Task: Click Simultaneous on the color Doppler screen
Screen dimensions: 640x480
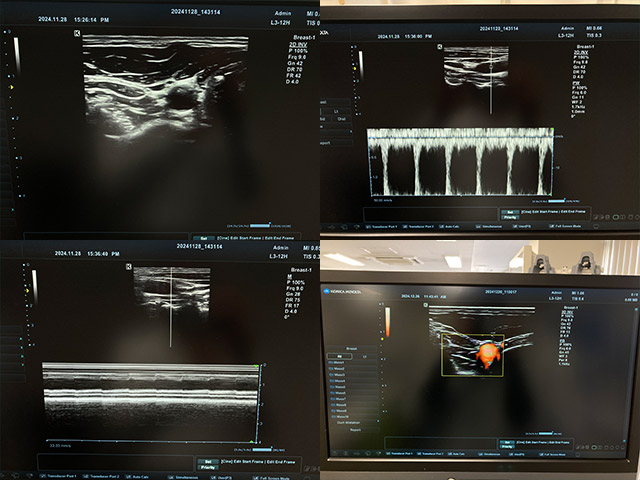Action: pos(489,454)
